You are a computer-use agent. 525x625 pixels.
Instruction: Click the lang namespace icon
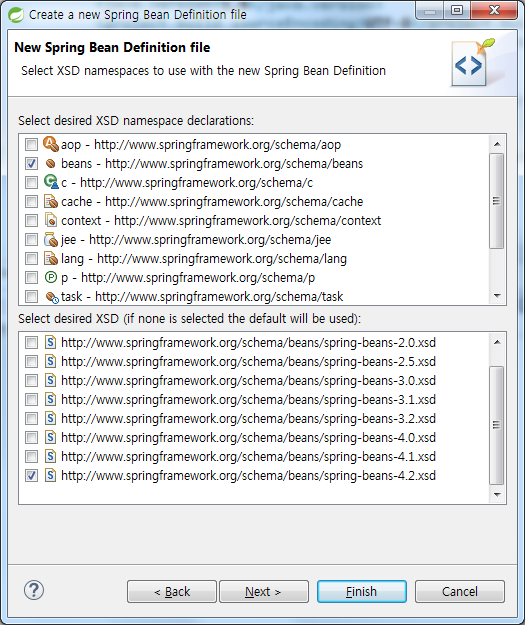pos(51,258)
